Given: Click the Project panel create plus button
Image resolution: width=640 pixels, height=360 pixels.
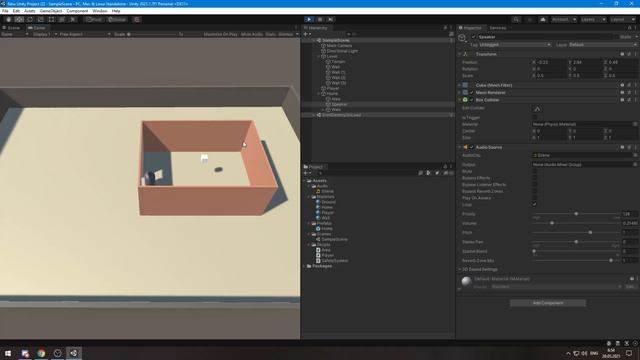Looking at the screenshot, I should pyautogui.click(x=307, y=173).
